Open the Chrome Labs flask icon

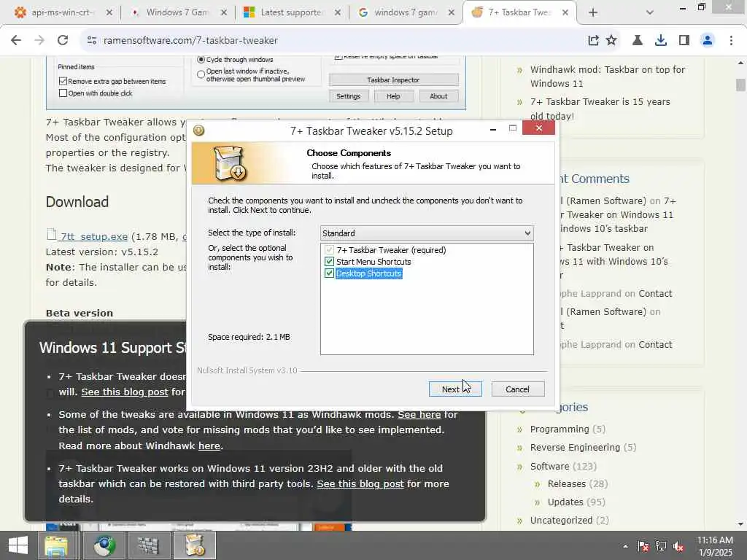[638, 41]
